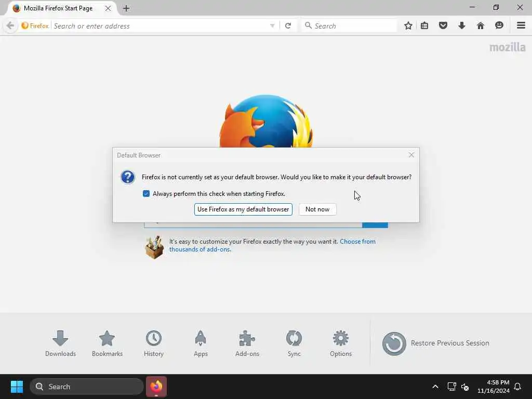Image resolution: width=532 pixels, height=399 pixels.
Task: Click the taskbar Search box
Action: (87, 387)
